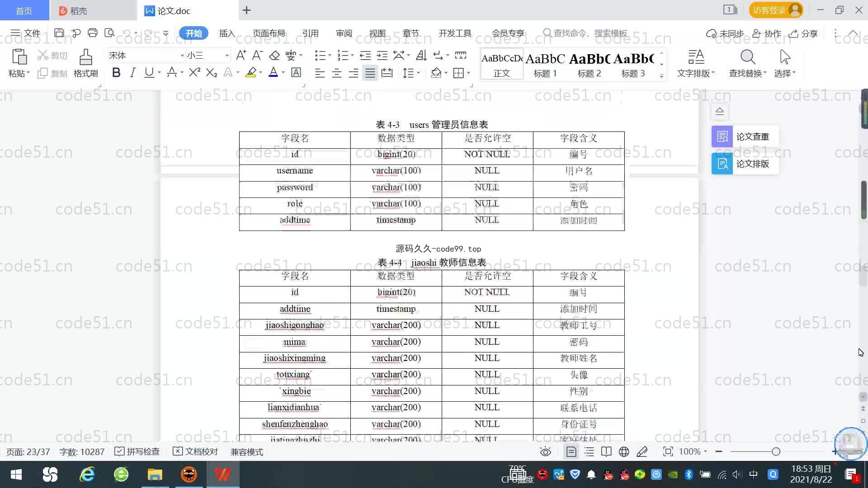Align text to the right
The image size is (868, 488).
(x=354, y=73)
